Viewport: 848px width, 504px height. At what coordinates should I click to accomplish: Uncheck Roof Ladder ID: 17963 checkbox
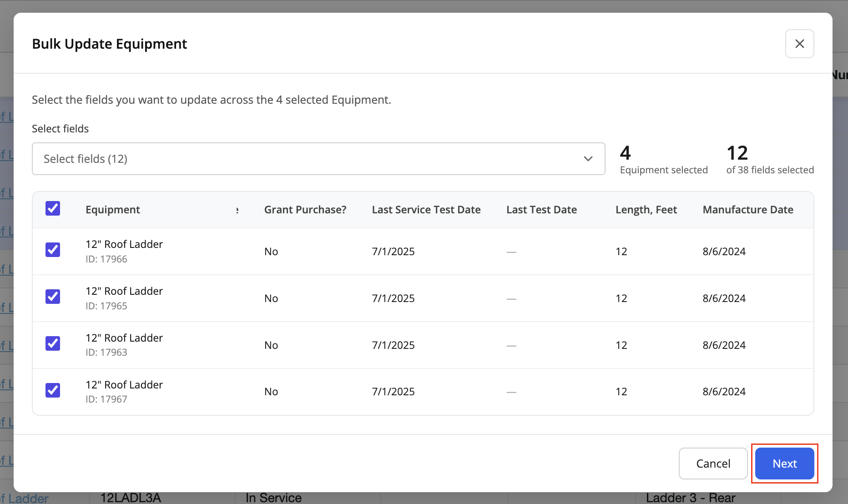[53, 343]
